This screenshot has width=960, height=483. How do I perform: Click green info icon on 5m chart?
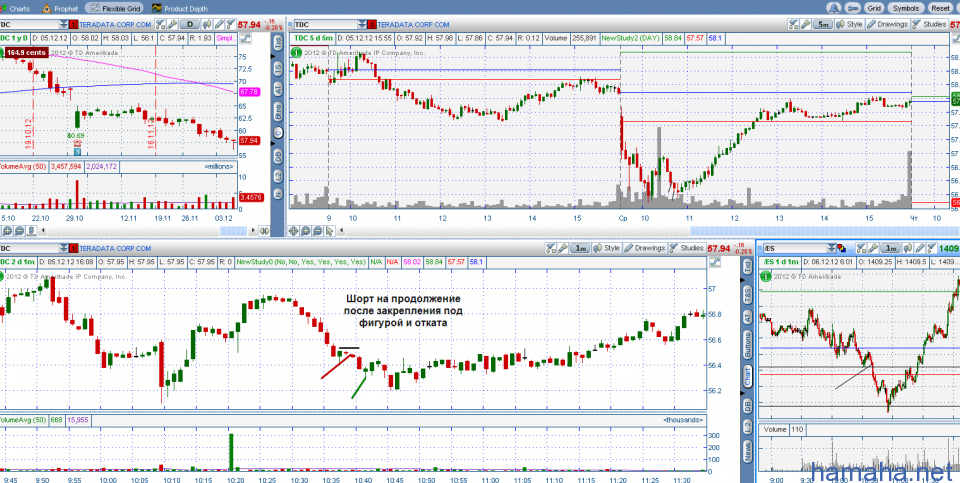(296, 53)
